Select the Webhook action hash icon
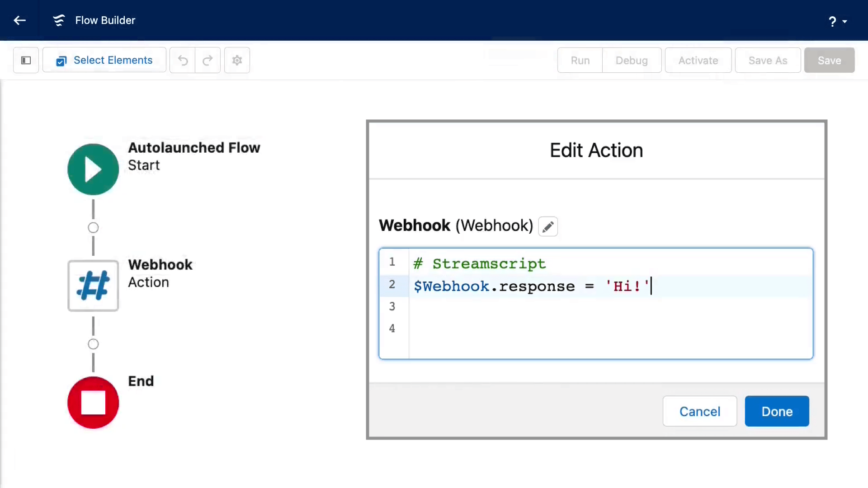Viewport: 868px width, 488px height. click(93, 286)
